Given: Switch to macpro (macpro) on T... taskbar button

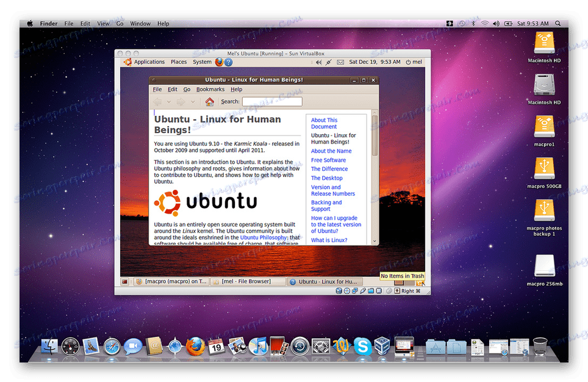Looking at the screenshot, I should (x=171, y=281).
